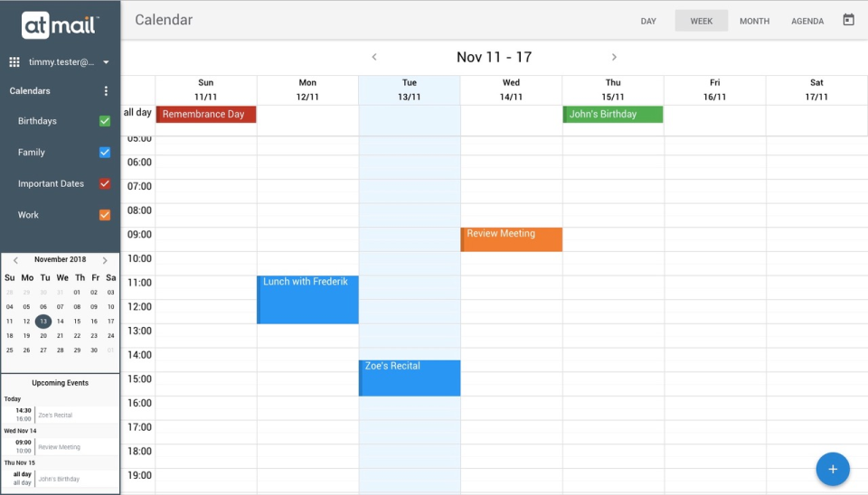Click the Family calendar label
The width and height of the screenshot is (868, 495).
[31, 152]
